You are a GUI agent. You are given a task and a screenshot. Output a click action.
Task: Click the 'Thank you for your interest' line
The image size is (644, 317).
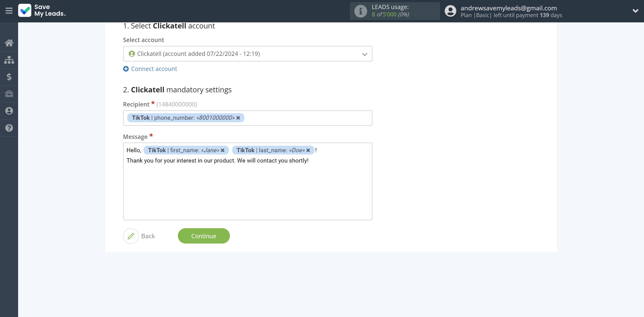pyautogui.click(x=217, y=161)
